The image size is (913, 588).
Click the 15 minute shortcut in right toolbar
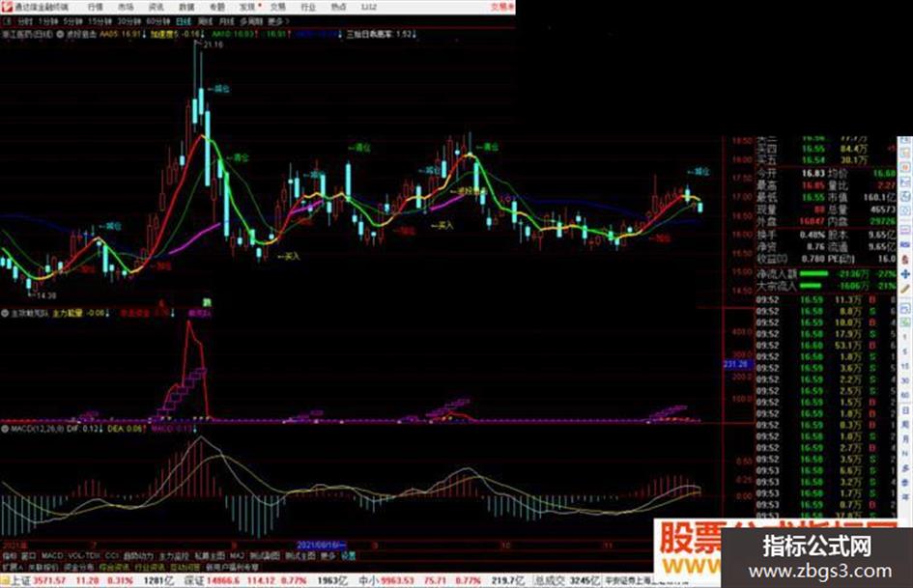tap(905, 366)
